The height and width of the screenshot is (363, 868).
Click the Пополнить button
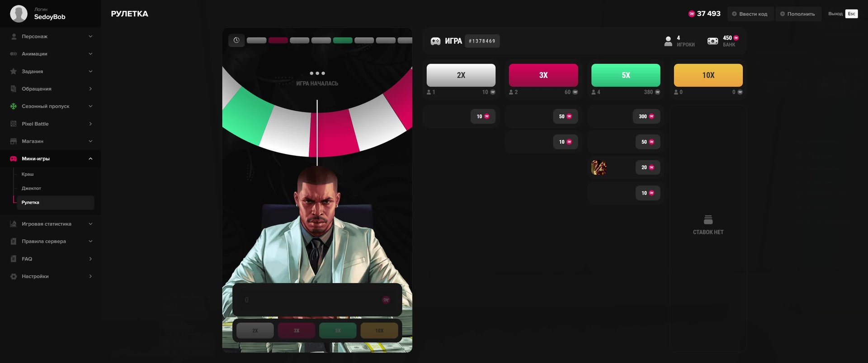(798, 14)
